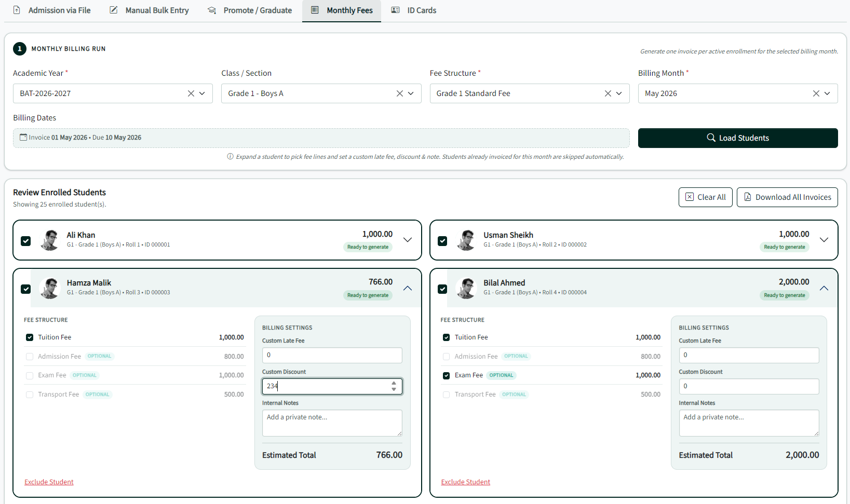Click the Manual Bulk Entry pencil icon
This screenshot has width=850, height=504.
pyautogui.click(x=114, y=10)
